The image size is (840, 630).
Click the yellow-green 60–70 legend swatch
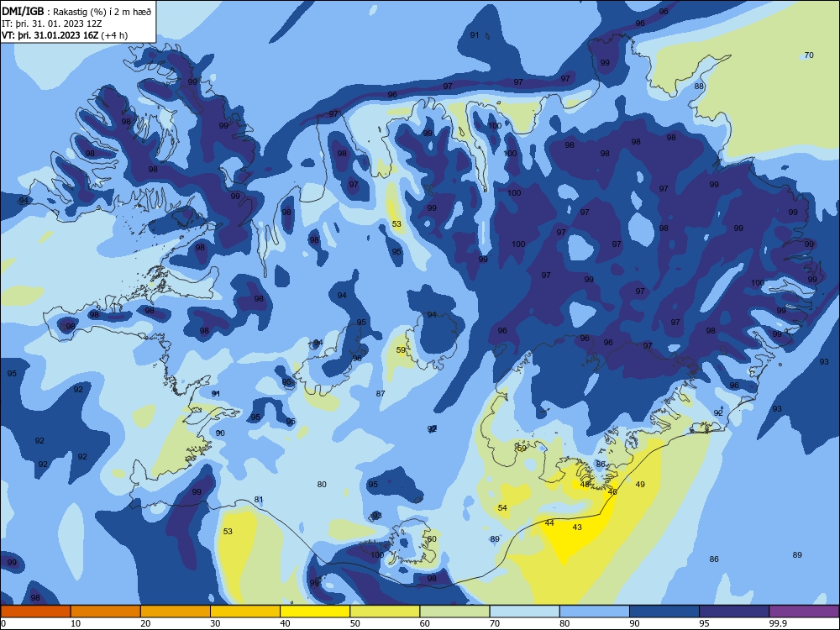click(454, 612)
